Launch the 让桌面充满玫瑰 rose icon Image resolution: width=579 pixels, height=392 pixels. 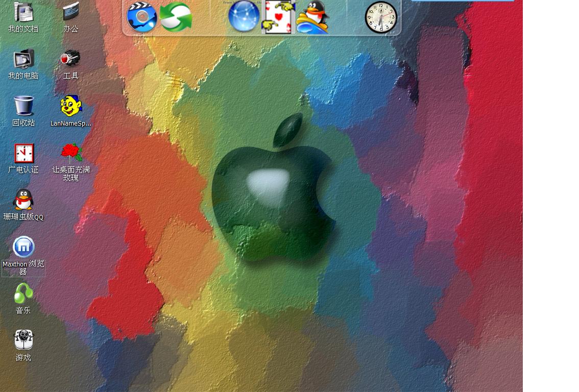tap(71, 153)
